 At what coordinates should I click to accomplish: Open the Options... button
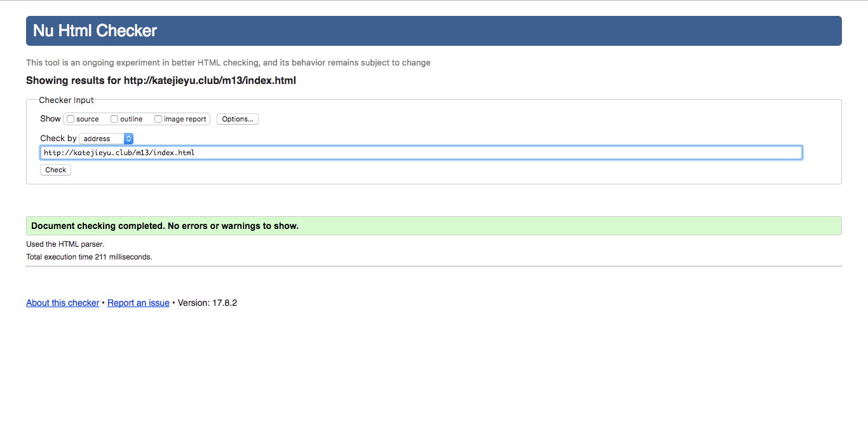tap(238, 119)
